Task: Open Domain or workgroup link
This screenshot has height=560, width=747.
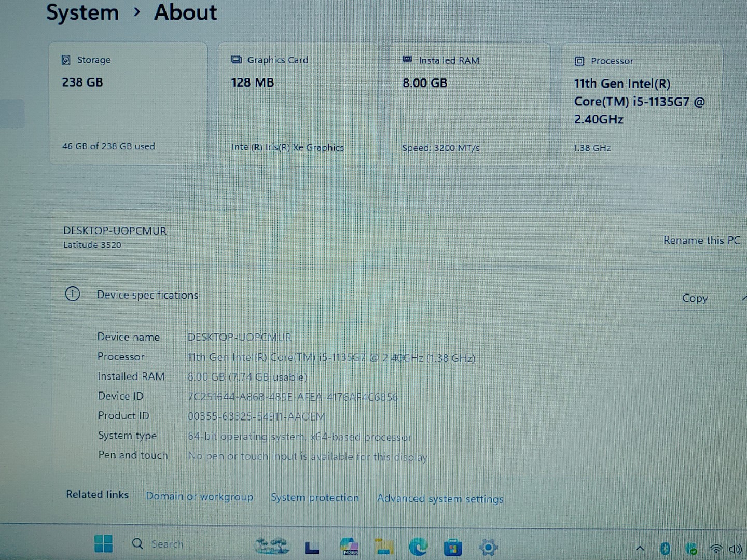Action: pos(199,496)
